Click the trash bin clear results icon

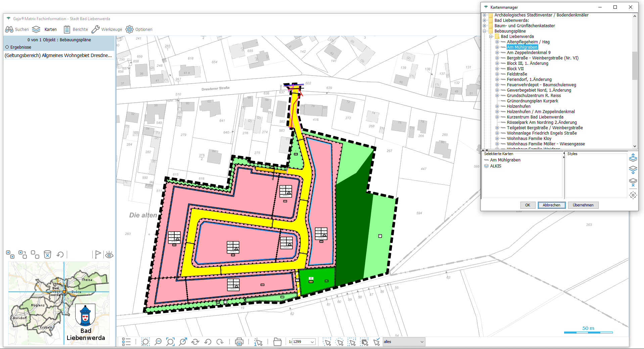click(48, 255)
